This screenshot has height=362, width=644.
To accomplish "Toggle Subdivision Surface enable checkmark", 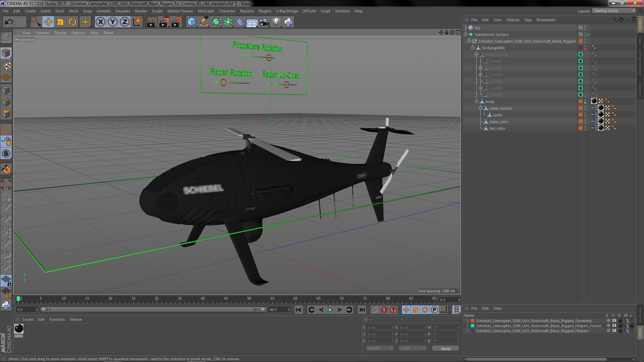I will click(588, 35).
